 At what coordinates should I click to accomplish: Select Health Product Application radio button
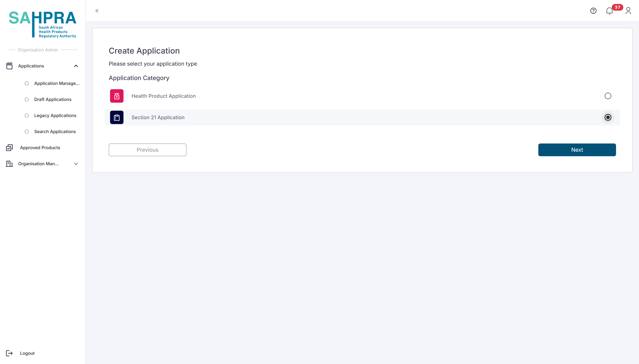[x=608, y=96]
